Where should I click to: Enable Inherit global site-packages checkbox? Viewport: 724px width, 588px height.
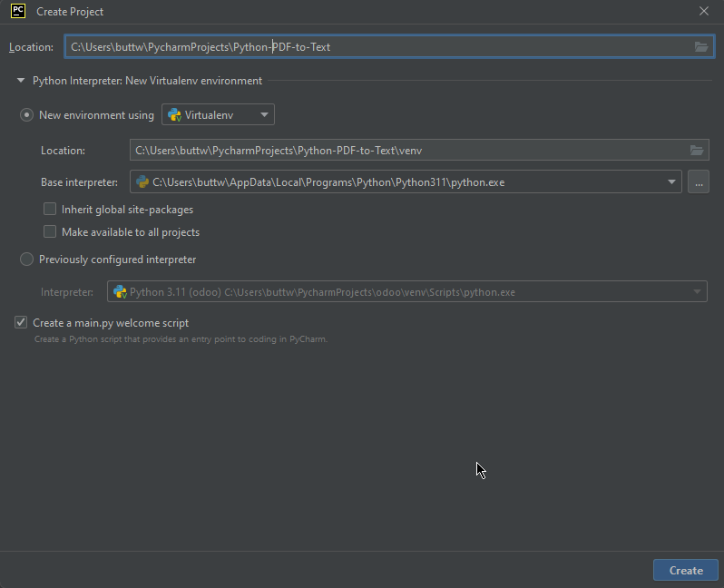(x=50, y=210)
